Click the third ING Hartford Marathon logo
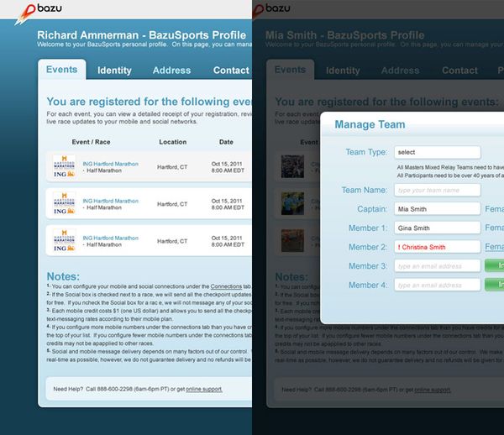 [65, 241]
